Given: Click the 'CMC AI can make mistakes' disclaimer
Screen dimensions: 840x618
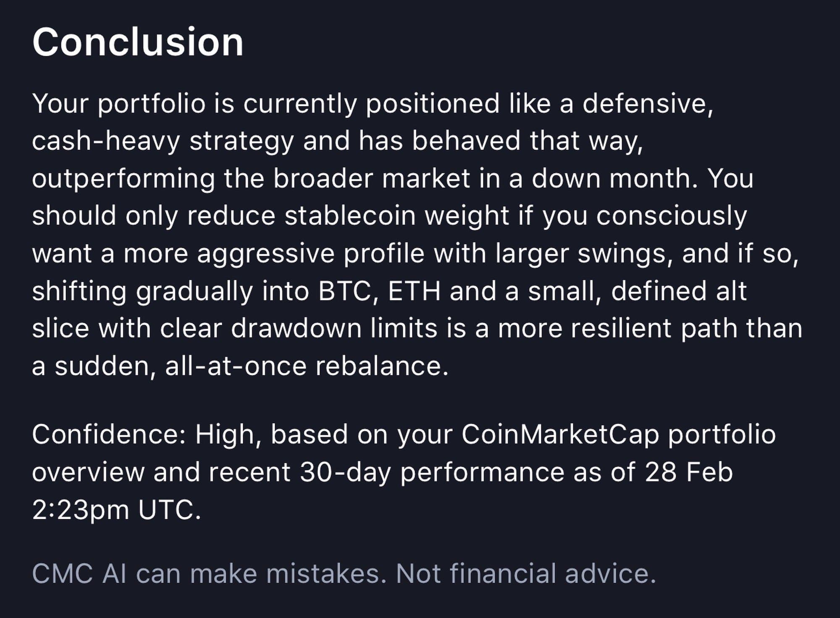Looking at the screenshot, I should [x=209, y=573].
